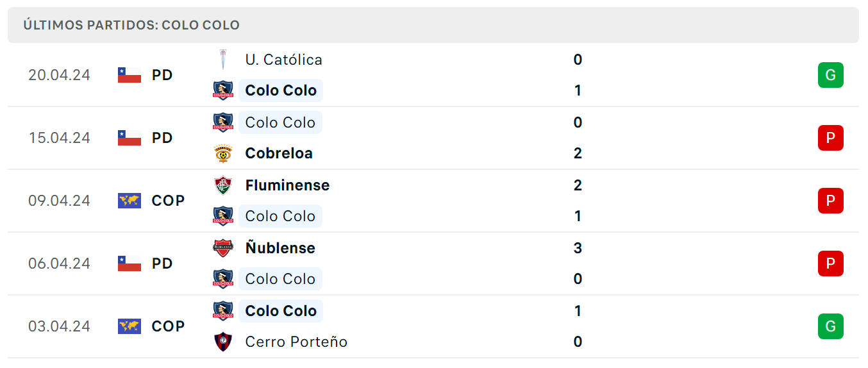Click the Chile flag for 15.04.24 match

(129, 138)
